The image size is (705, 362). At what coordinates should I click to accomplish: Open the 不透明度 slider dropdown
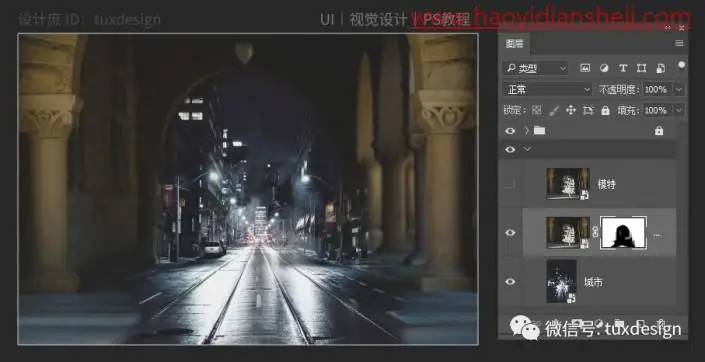pyautogui.click(x=679, y=89)
